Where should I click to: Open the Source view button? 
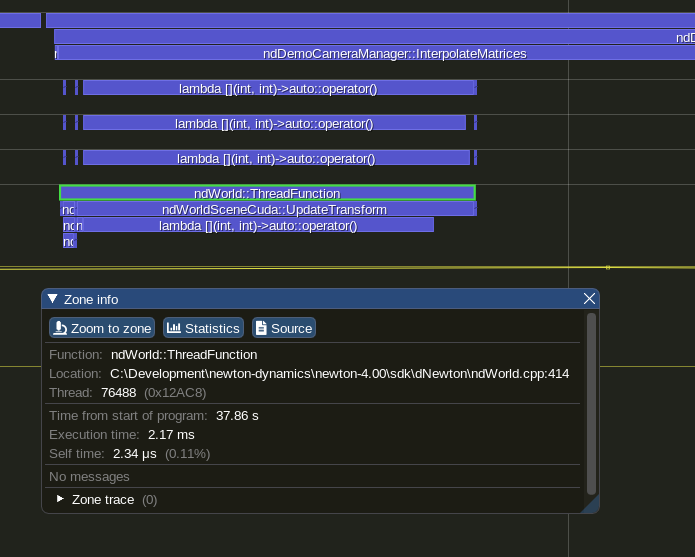pyautogui.click(x=283, y=328)
